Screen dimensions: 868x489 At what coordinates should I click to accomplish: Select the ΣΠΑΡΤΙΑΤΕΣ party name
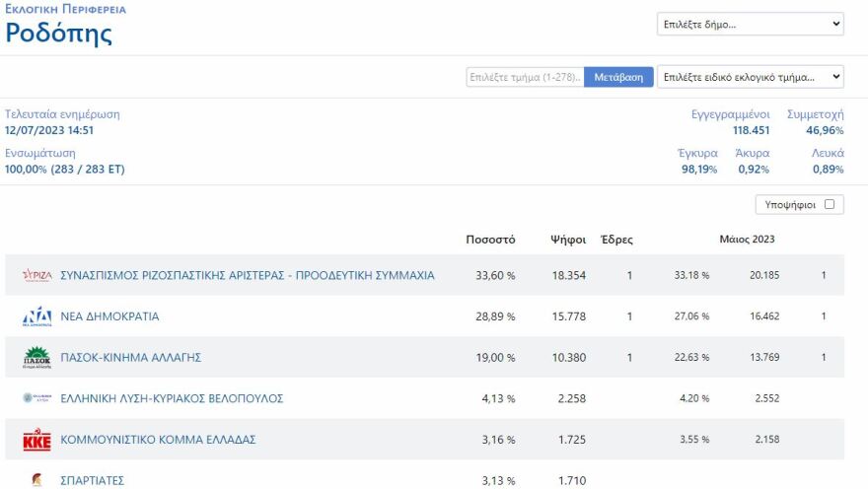(x=93, y=481)
